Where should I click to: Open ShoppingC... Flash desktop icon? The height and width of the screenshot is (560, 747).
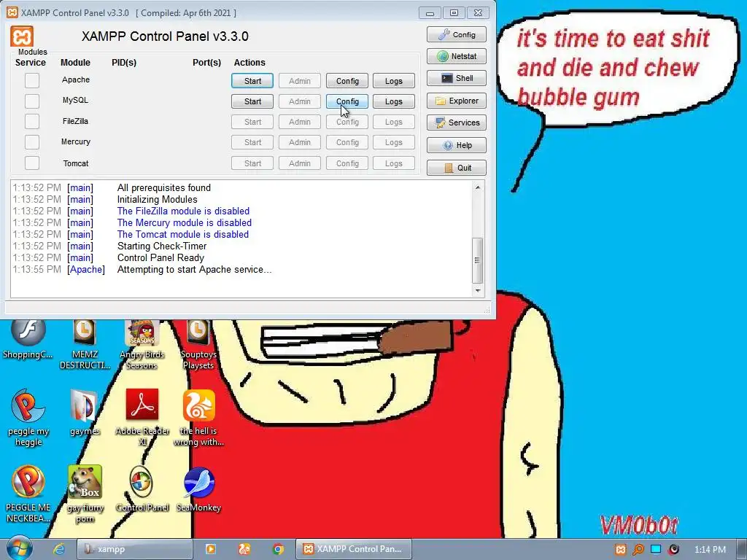[28, 338]
